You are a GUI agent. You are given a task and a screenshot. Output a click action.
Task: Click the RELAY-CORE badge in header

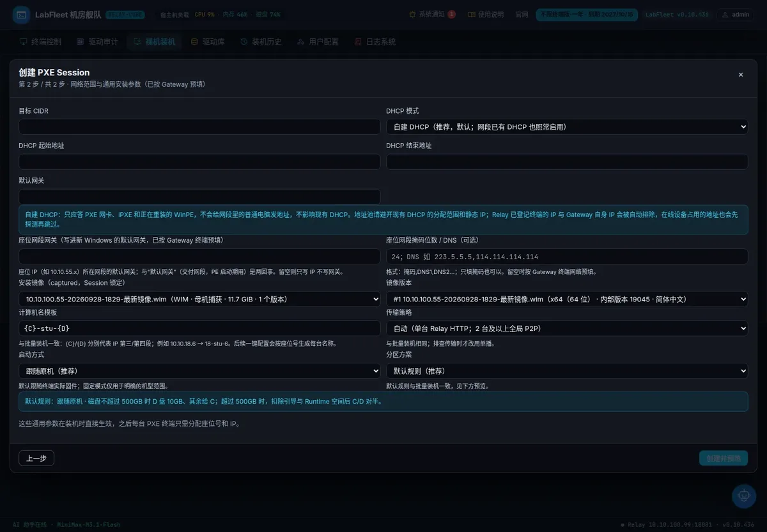point(125,14)
